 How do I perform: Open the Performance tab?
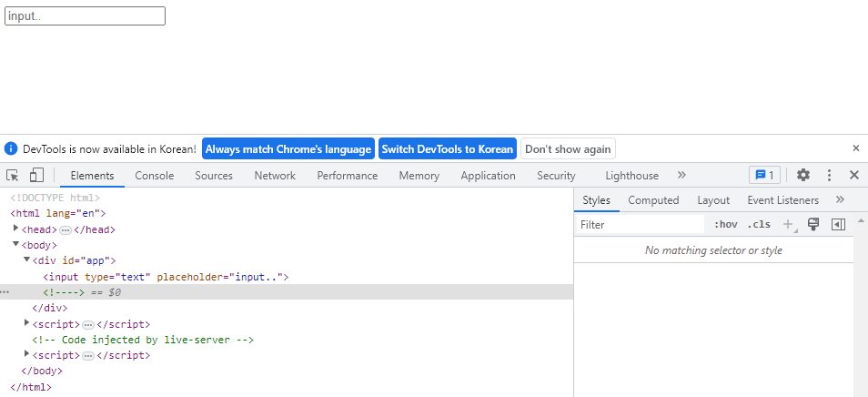coord(347,176)
